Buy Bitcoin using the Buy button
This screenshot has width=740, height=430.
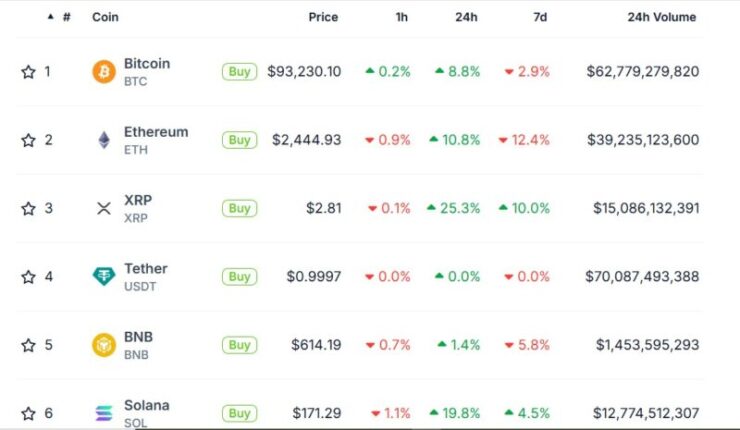[x=239, y=72]
